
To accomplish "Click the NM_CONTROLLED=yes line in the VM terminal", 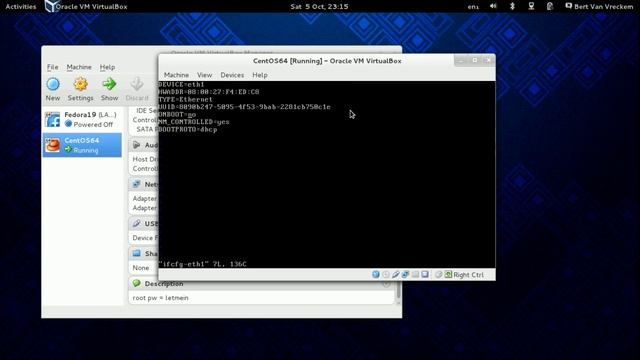I will (x=194, y=122).
